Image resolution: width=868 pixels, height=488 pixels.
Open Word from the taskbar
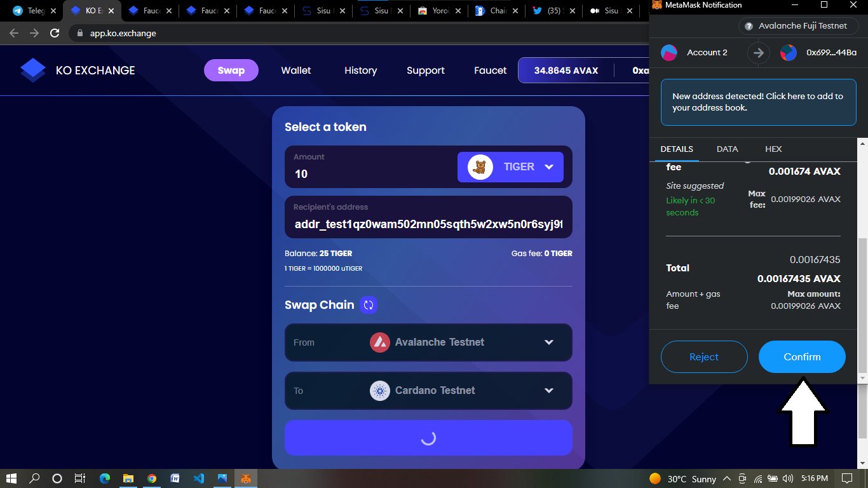(175, 478)
